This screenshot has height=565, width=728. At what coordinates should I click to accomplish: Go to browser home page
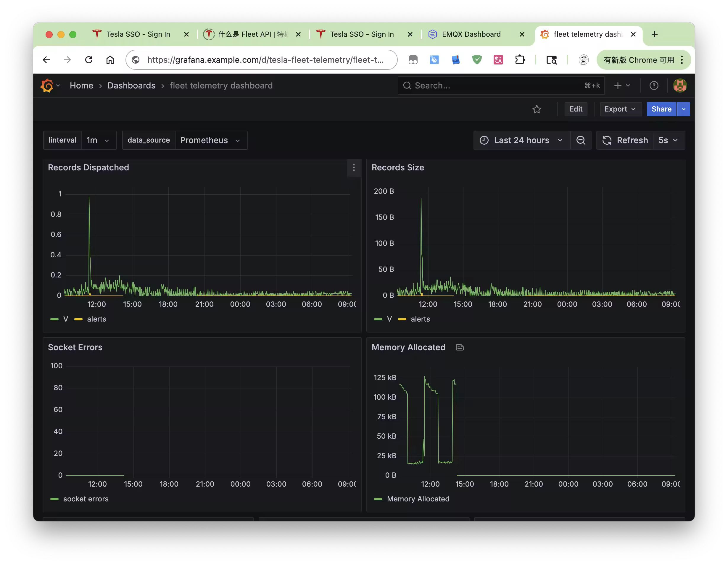110,60
